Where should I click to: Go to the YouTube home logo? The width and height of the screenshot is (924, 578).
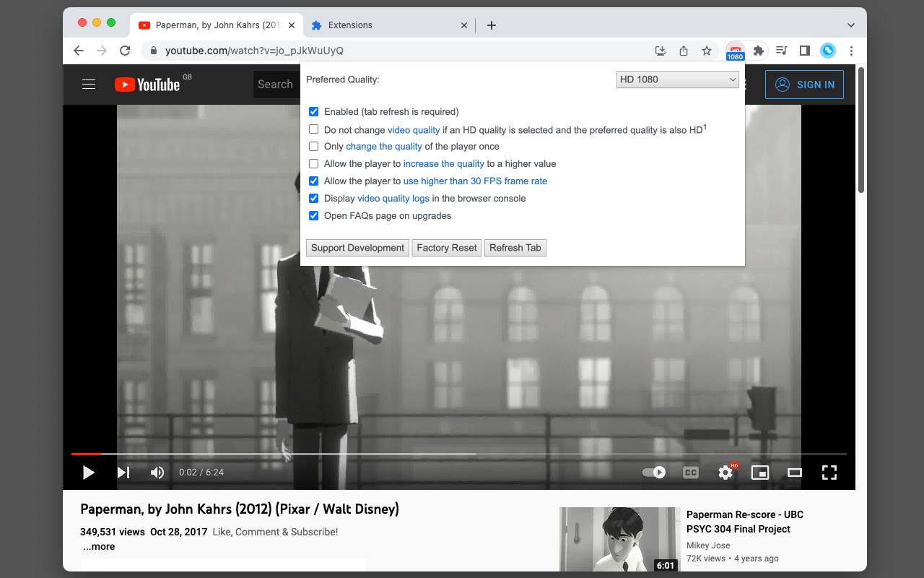(147, 85)
